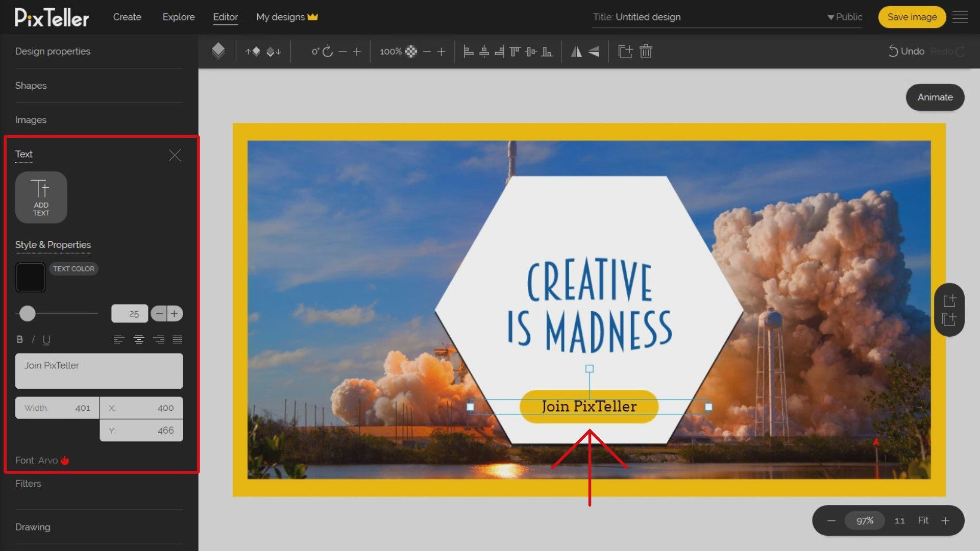Select the fit to canvas icon
The height and width of the screenshot is (551, 980).
[923, 520]
